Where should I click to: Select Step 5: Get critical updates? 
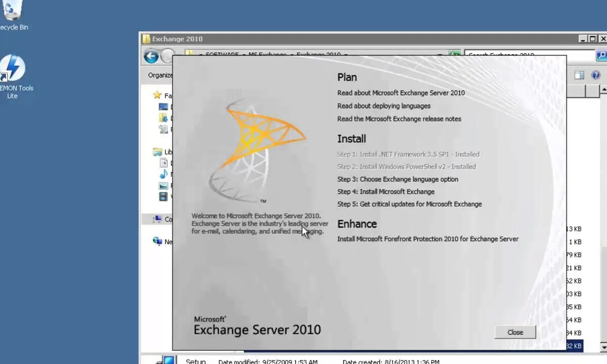tap(409, 204)
